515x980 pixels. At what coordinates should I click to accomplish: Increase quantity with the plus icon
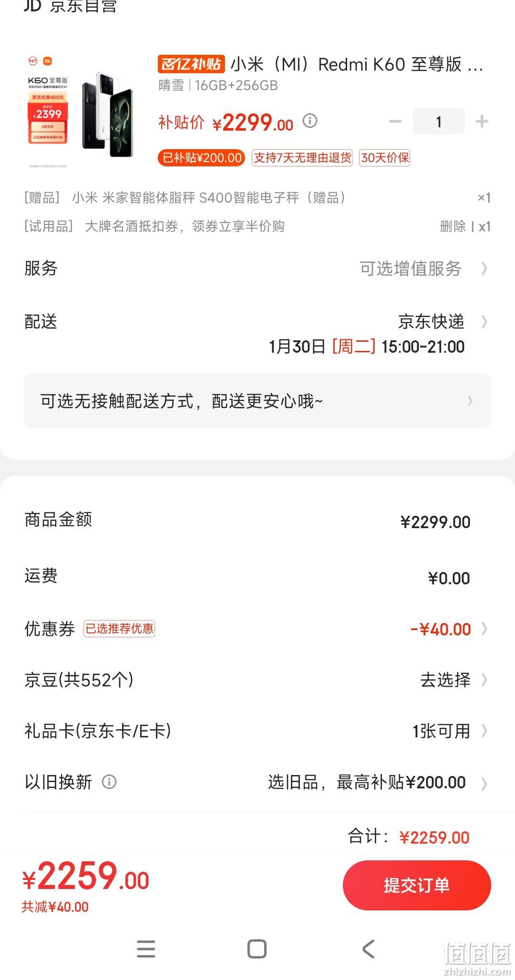482,122
